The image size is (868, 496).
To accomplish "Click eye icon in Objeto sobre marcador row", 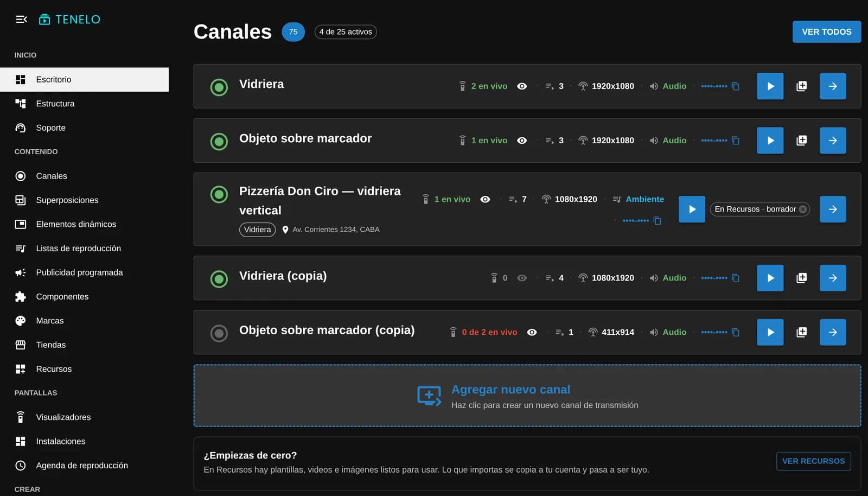I will 522,141.
